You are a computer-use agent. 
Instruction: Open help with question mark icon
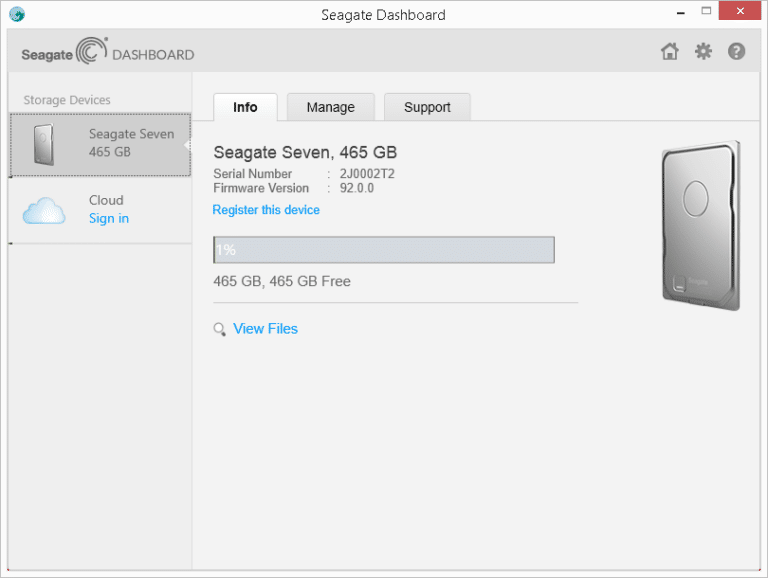[736, 51]
